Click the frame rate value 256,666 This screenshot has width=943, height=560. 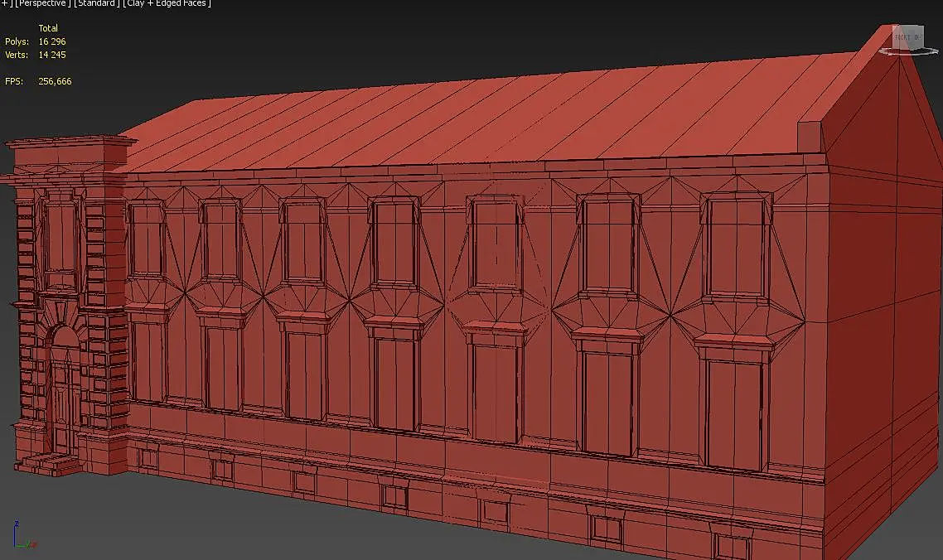[55, 81]
